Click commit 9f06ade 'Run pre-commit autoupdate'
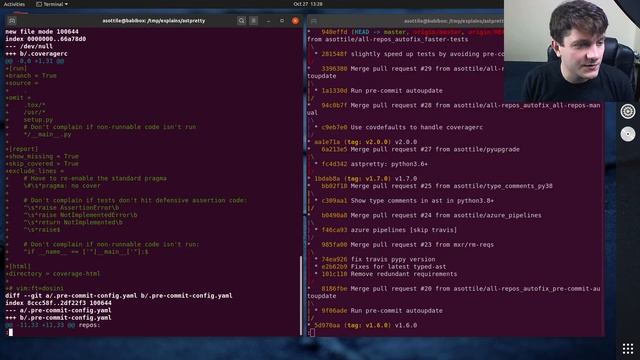This screenshot has width=640, height=360. tap(382, 311)
